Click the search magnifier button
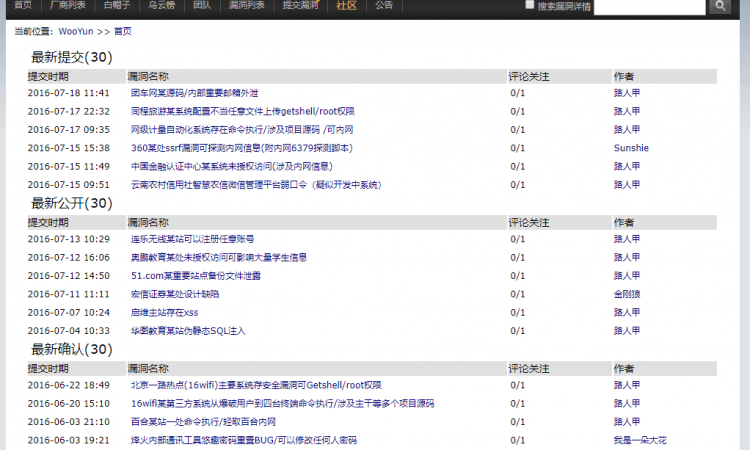This screenshot has width=750, height=450. pos(720,6)
